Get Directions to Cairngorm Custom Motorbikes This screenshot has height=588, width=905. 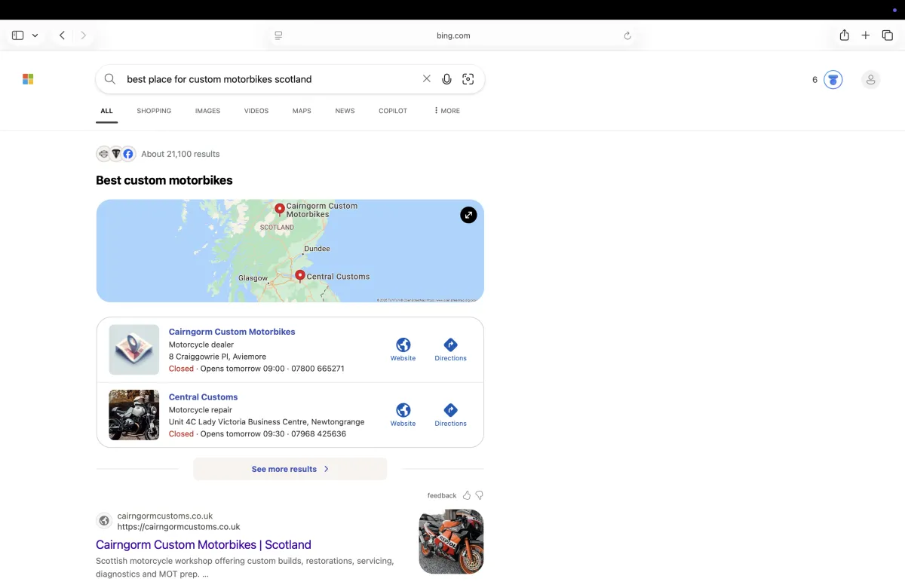(x=450, y=350)
